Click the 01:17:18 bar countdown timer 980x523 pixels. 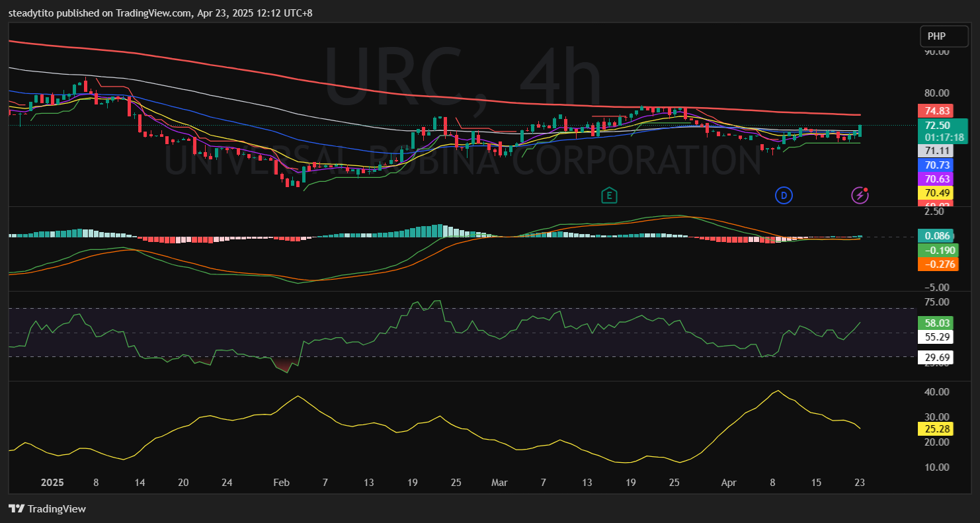[x=944, y=138]
